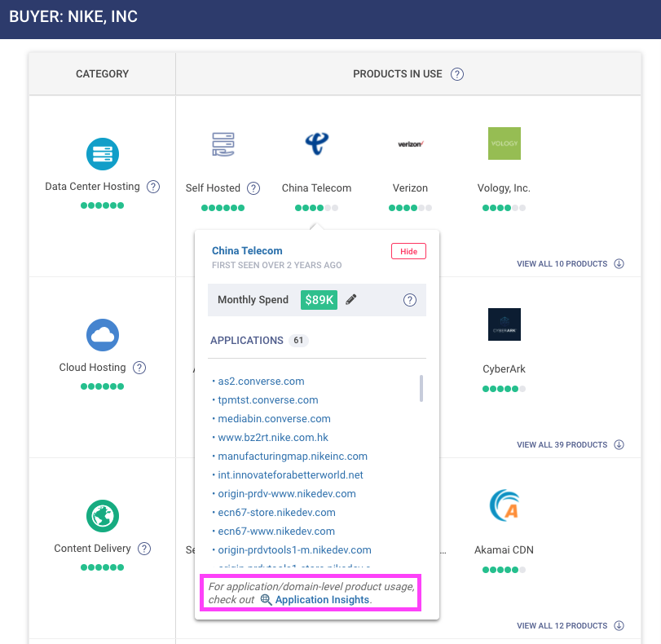Expand View All 10 Products

[571, 263]
